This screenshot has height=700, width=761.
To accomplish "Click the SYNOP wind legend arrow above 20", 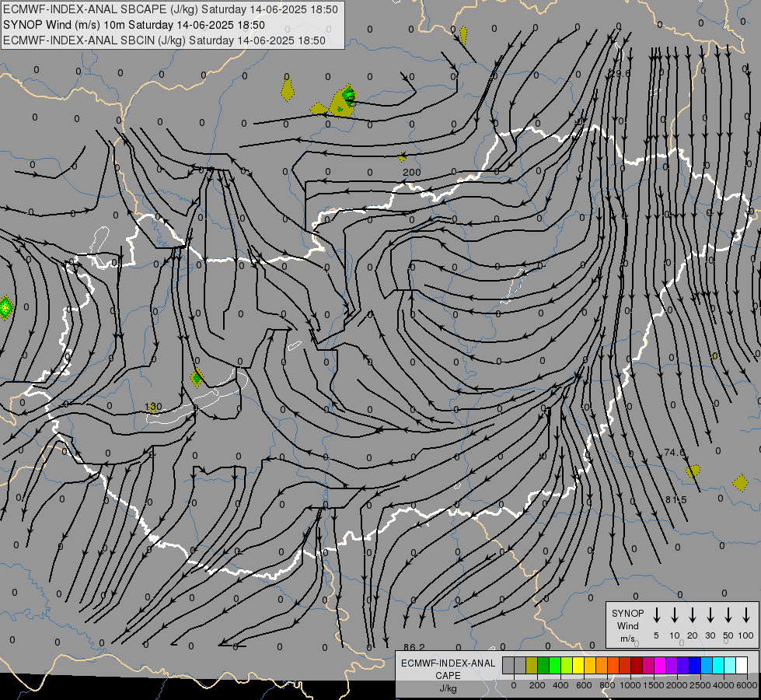I will point(692,615).
